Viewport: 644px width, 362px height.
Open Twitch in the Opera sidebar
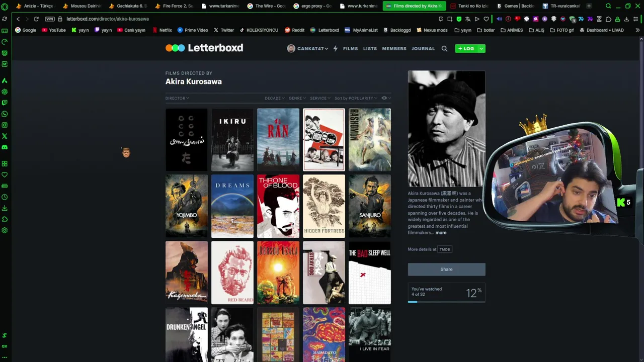tap(5, 103)
